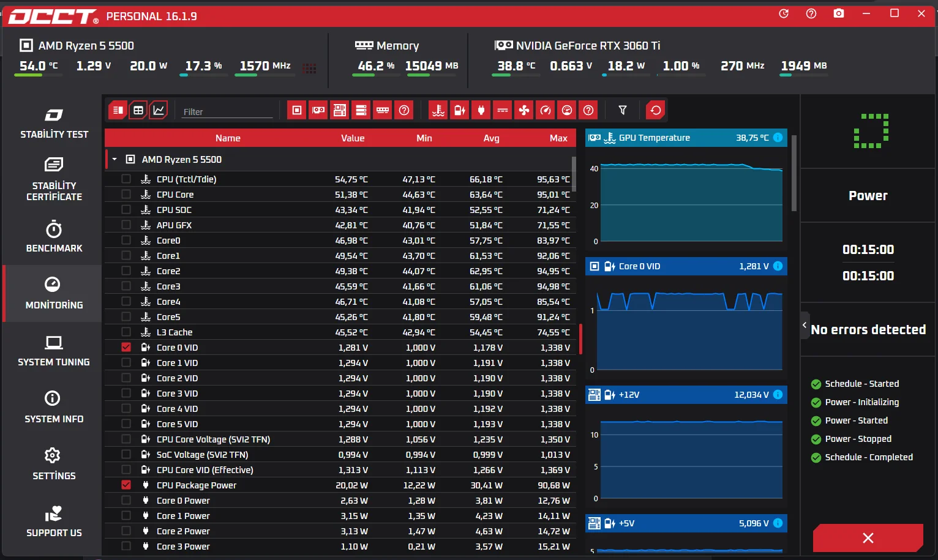Click the fan sensor filter icon

[x=524, y=110]
